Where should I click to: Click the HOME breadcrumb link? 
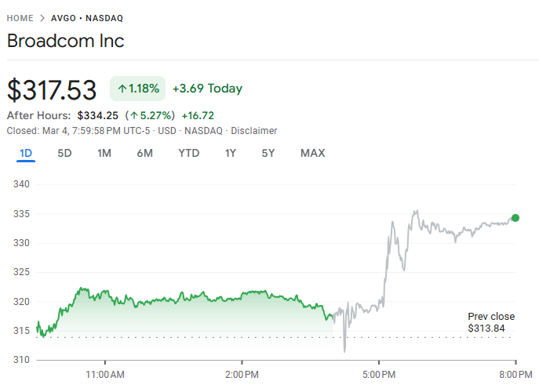click(20, 18)
